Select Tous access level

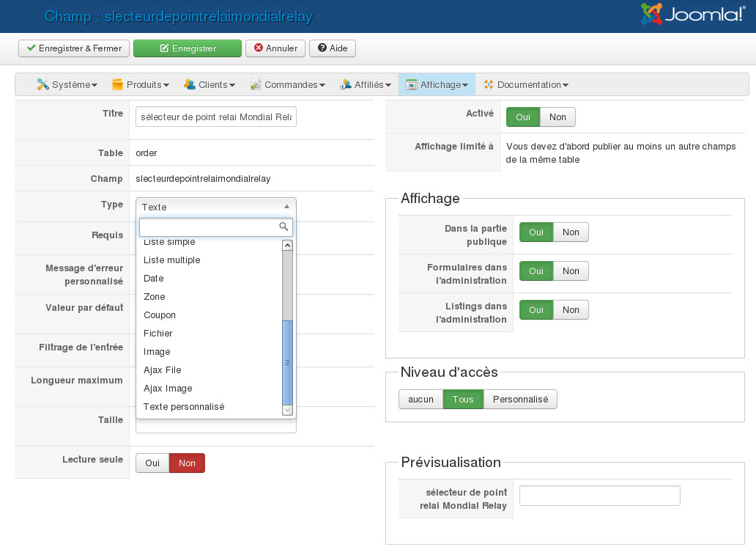coord(463,399)
